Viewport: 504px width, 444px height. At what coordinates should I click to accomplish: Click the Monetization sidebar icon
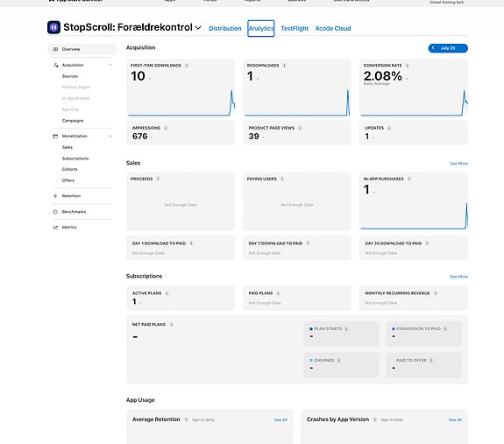pos(55,136)
